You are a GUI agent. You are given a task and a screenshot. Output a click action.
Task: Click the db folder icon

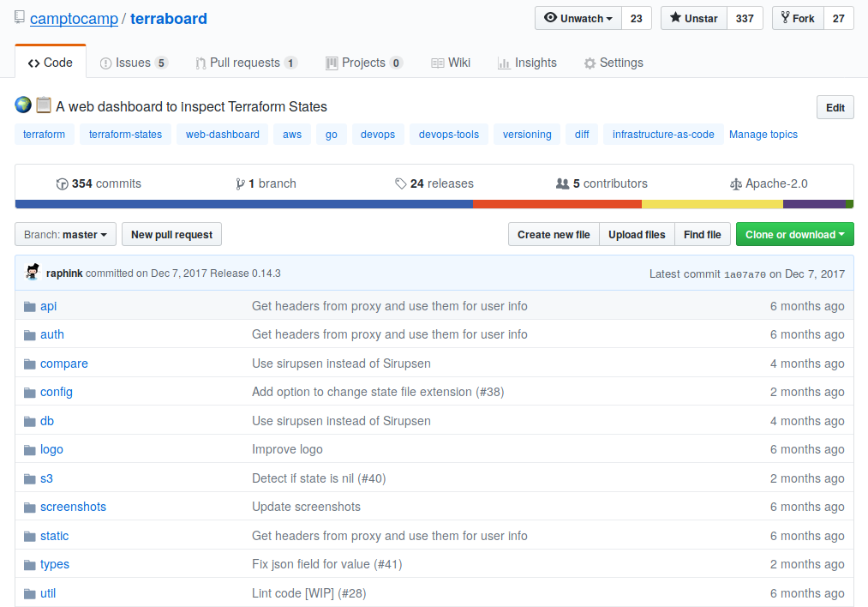pos(30,422)
